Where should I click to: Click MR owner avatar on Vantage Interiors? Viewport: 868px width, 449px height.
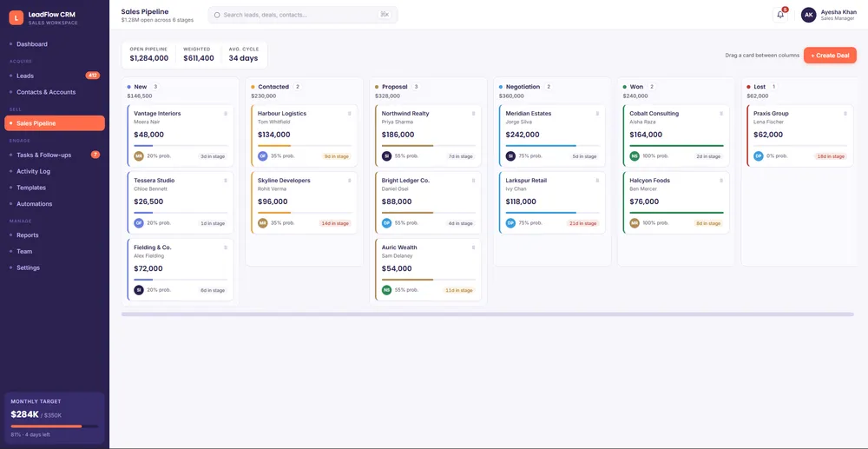tap(139, 156)
